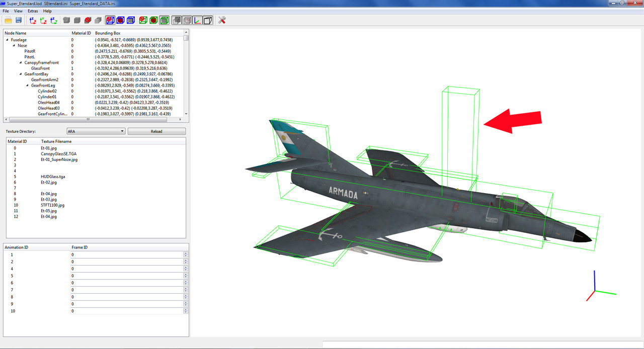Toggle green wireframe cube with gray fill
Screen dimensions: 644x349
click(164, 21)
